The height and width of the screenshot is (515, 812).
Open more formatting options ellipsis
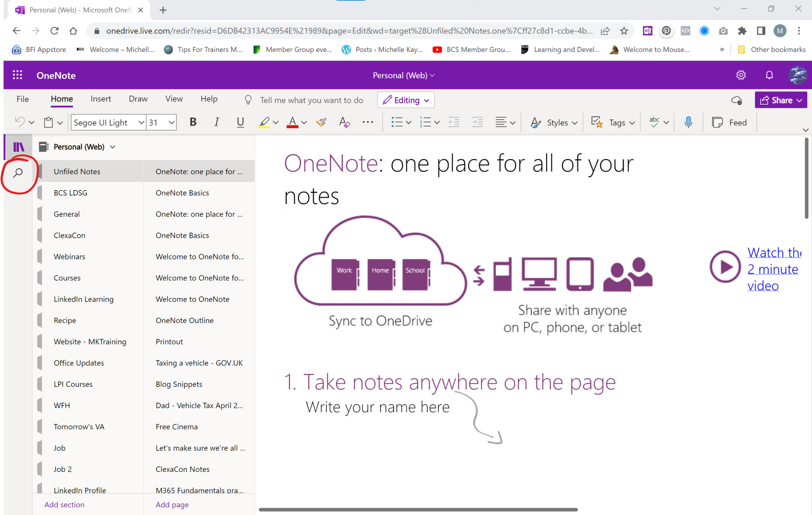click(x=368, y=122)
